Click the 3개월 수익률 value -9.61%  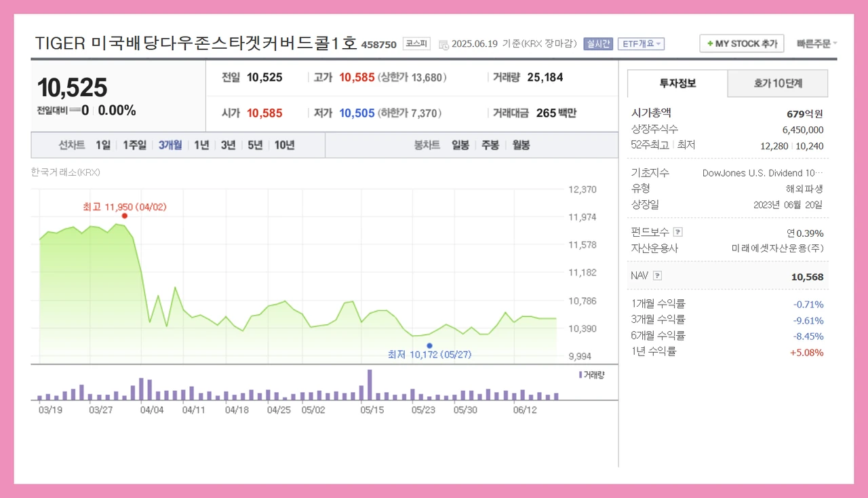point(808,321)
